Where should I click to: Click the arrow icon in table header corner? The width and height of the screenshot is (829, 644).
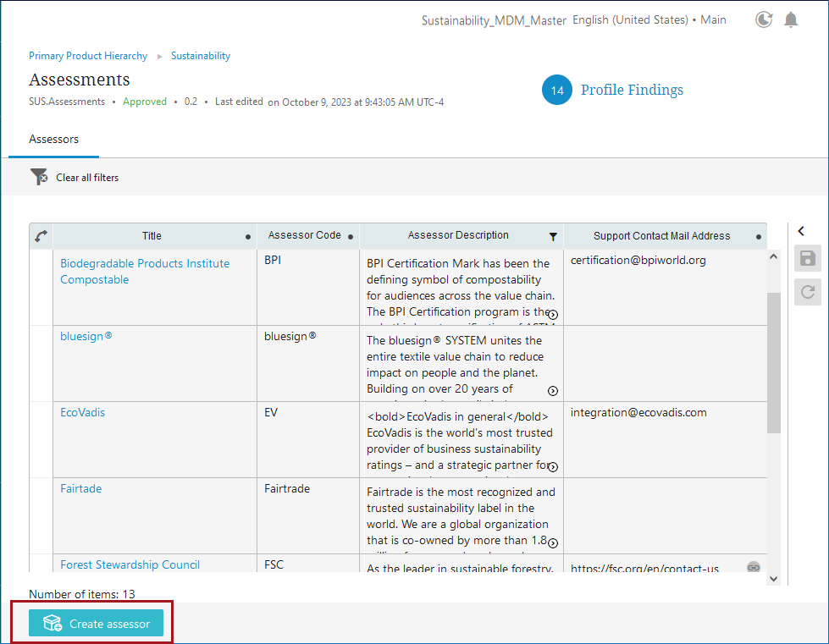pyautogui.click(x=41, y=237)
